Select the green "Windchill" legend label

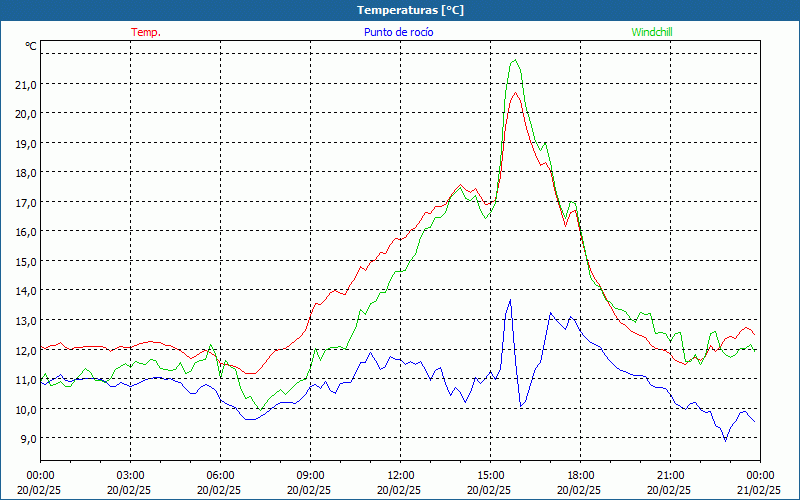[x=652, y=32]
